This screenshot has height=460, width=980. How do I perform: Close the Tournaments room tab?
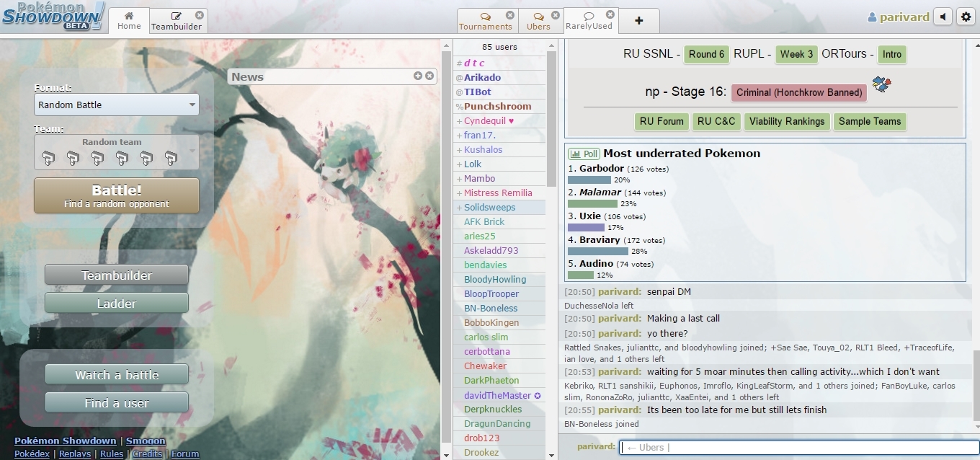tap(510, 14)
